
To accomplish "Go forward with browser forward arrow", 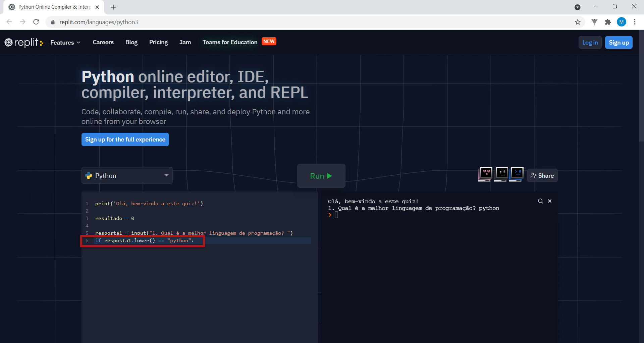I will pos(23,22).
